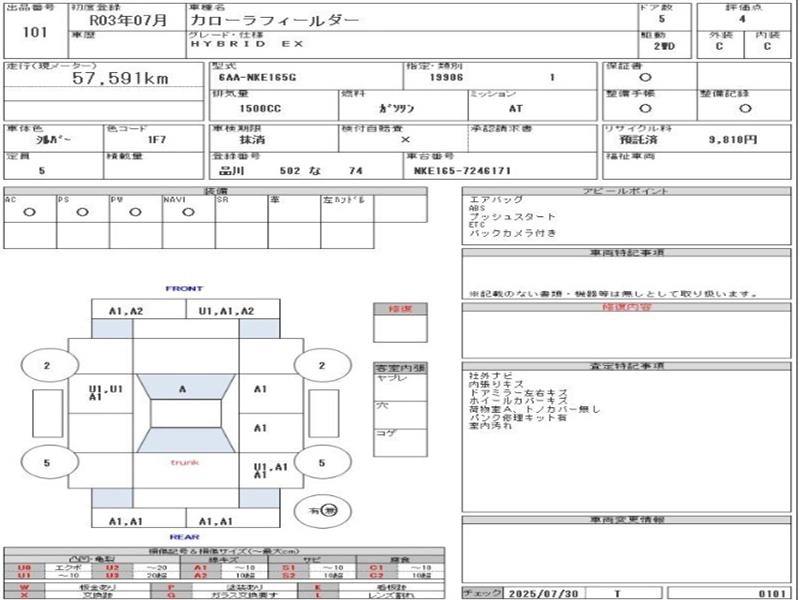The image size is (800, 600).
Task: Click car name カローラフィールダー
Action: [275, 21]
